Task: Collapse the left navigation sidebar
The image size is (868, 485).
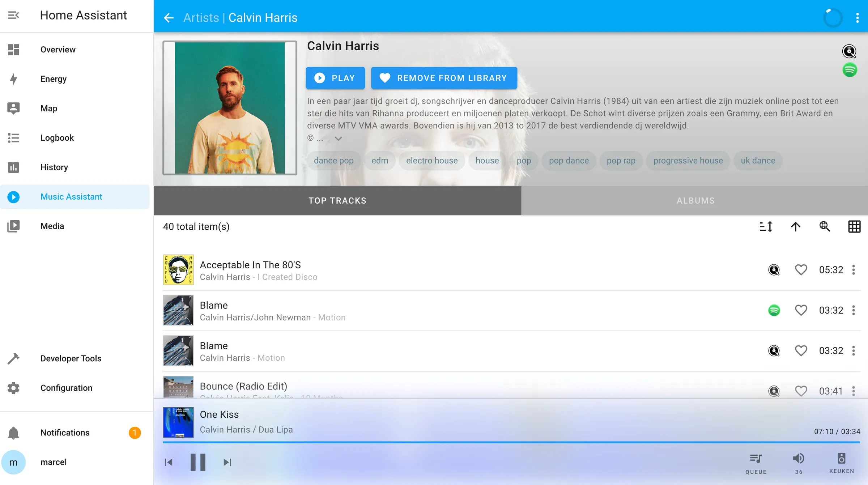Action: point(14,16)
